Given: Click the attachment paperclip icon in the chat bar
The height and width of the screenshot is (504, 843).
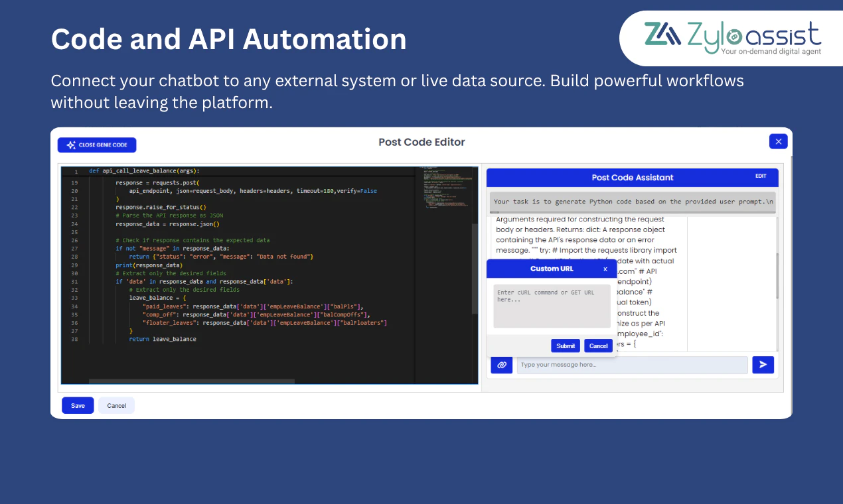Looking at the screenshot, I should click(502, 365).
